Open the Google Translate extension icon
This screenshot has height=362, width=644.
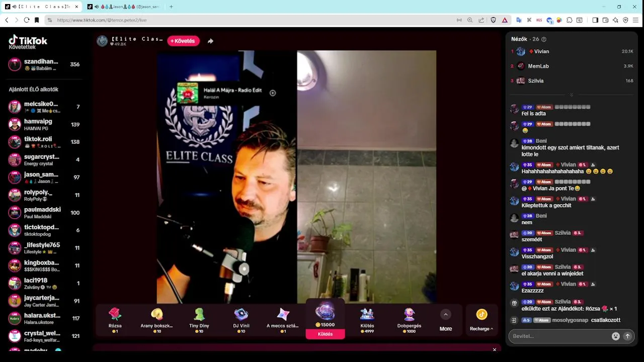point(519,20)
